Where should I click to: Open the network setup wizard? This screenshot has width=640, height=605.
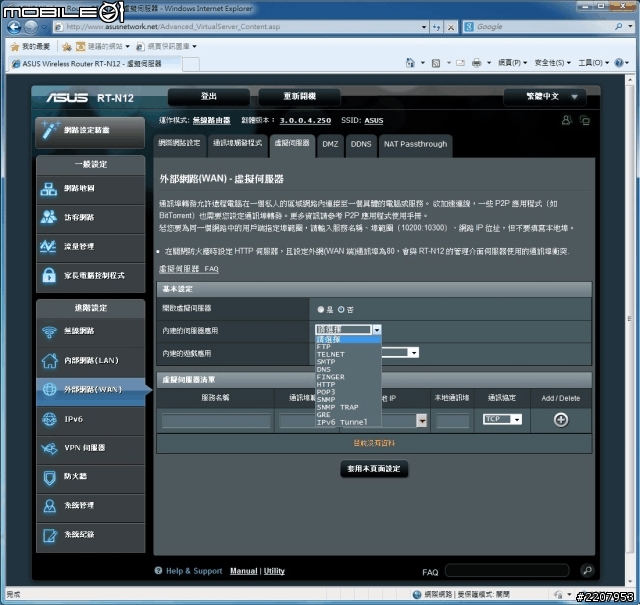pyautogui.click(x=90, y=131)
